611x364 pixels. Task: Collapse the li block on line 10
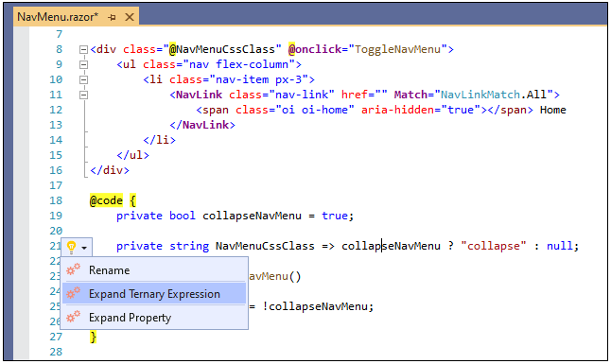coord(83,80)
